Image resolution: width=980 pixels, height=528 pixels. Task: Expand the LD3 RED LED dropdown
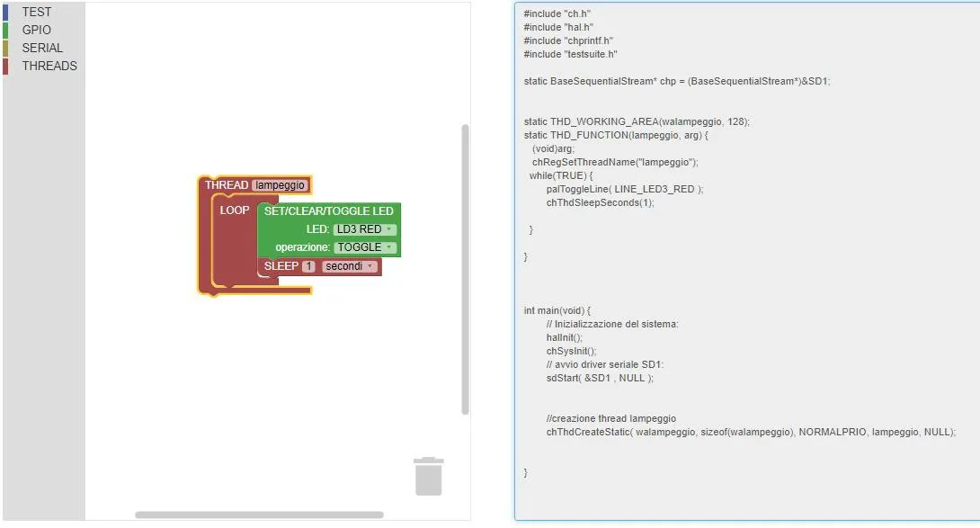click(364, 229)
